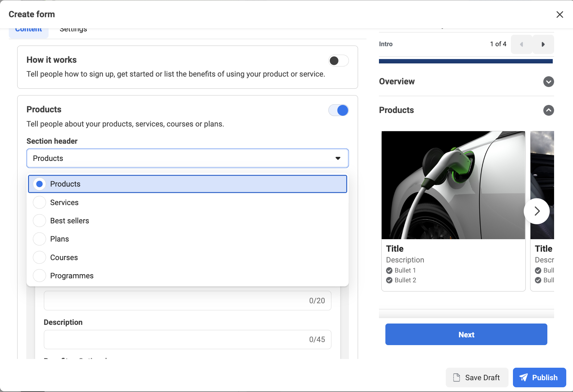Open the Section header dropdown

coord(187,158)
